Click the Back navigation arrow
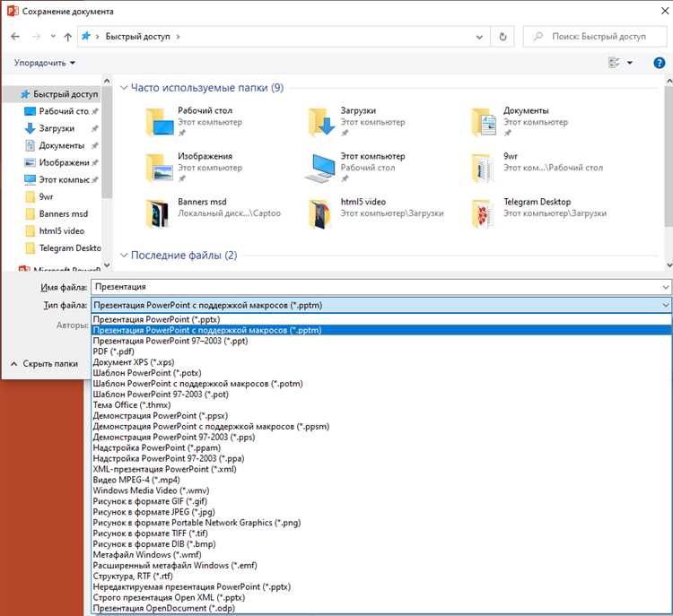Screen dimensions: 673x616 15,37
